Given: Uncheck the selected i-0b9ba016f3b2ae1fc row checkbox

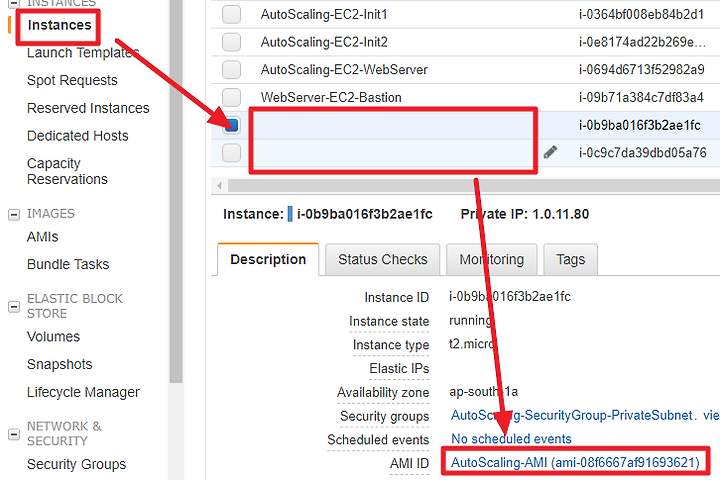Looking at the screenshot, I should [x=231, y=125].
